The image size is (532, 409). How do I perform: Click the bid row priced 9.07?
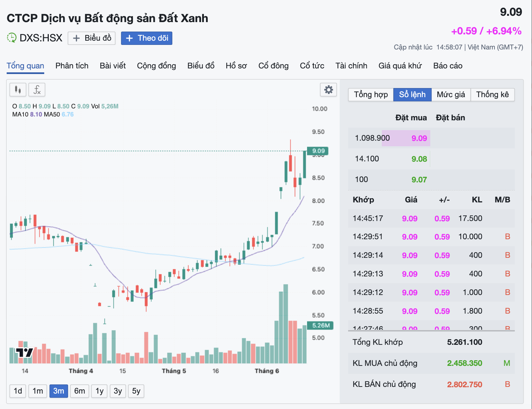(431, 180)
